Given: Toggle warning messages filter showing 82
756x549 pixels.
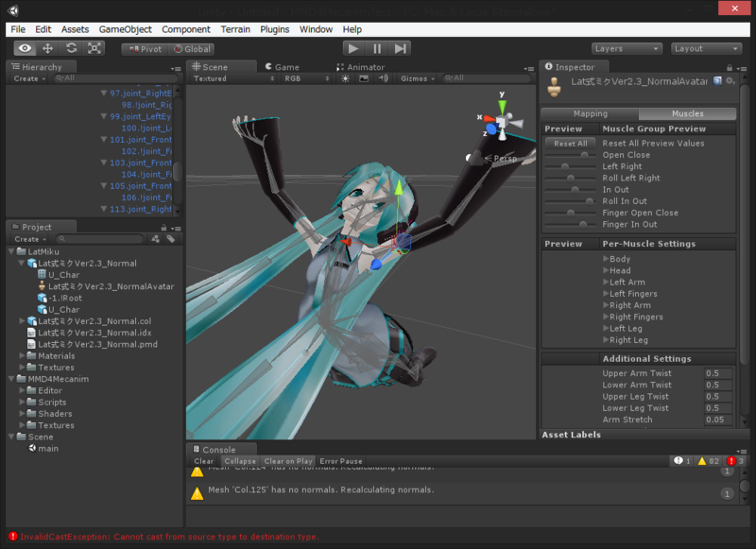Looking at the screenshot, I should [708, 461].
